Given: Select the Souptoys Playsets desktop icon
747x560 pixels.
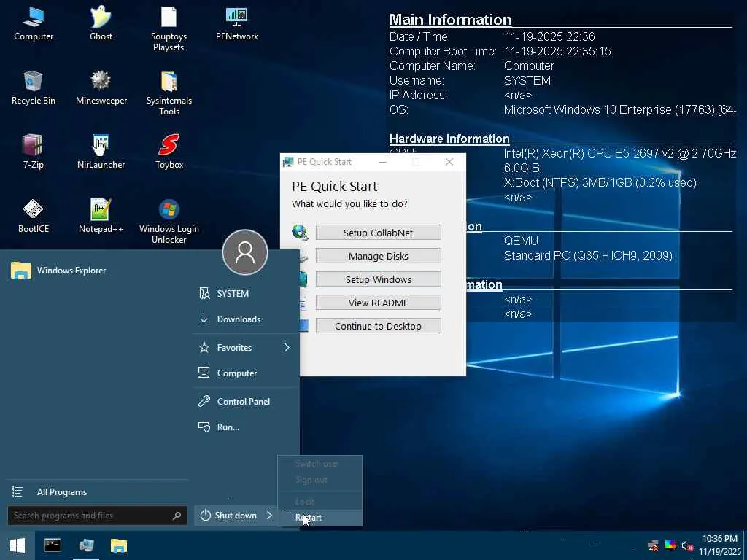Looking at the screenshot, I should (169, 28).
